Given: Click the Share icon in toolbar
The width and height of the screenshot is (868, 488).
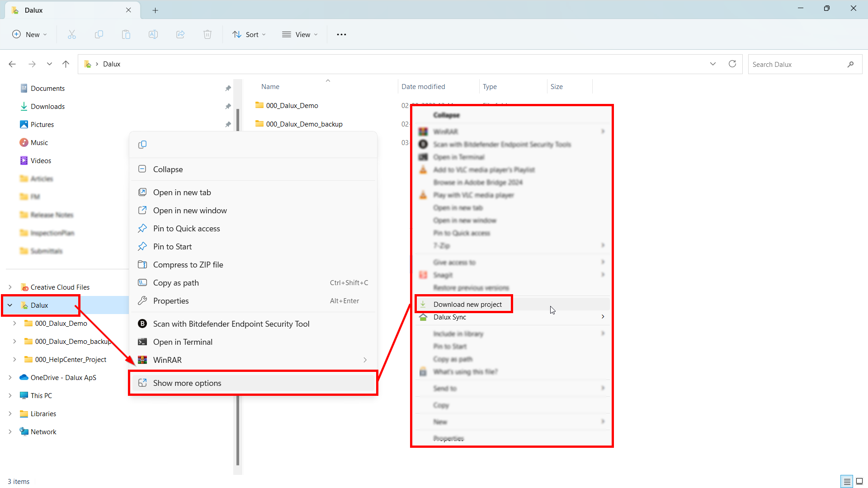Looking at the screenshot, I should point(180,34).
